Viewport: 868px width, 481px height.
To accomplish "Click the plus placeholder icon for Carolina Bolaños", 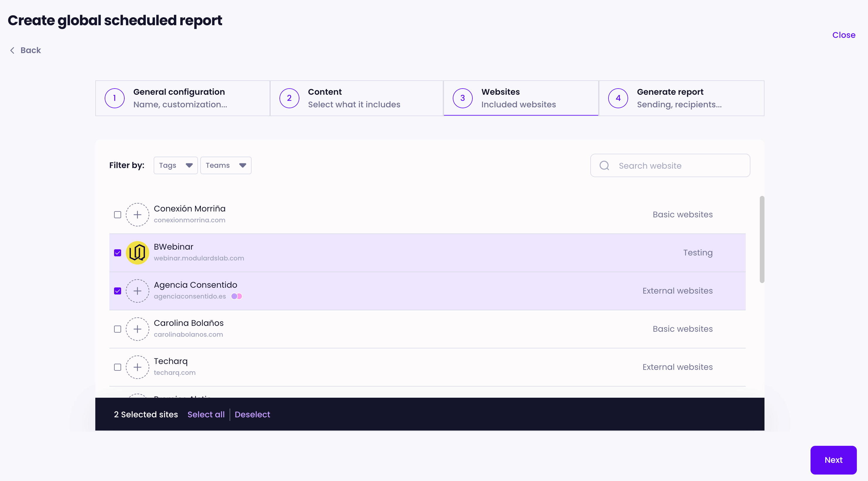I will tap(137, 329).
